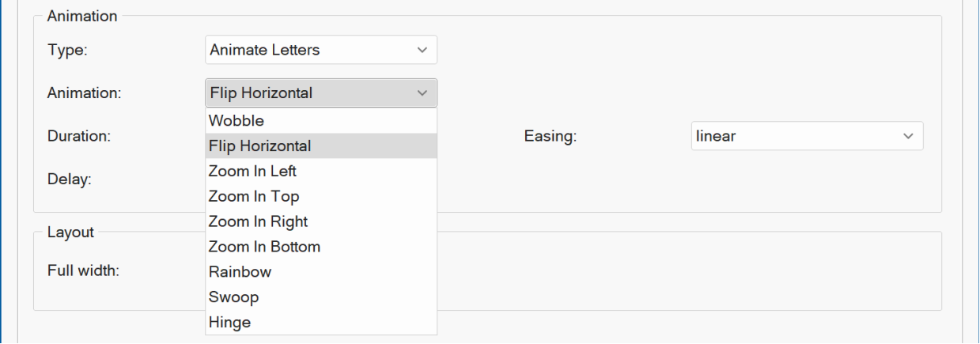This screenshot has width=980, height=344.
Task: Click the Layout group heading
Action: point(70,232)
